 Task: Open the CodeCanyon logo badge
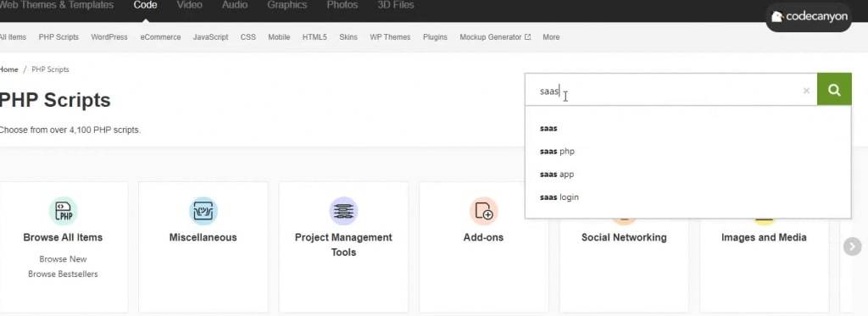809,16
